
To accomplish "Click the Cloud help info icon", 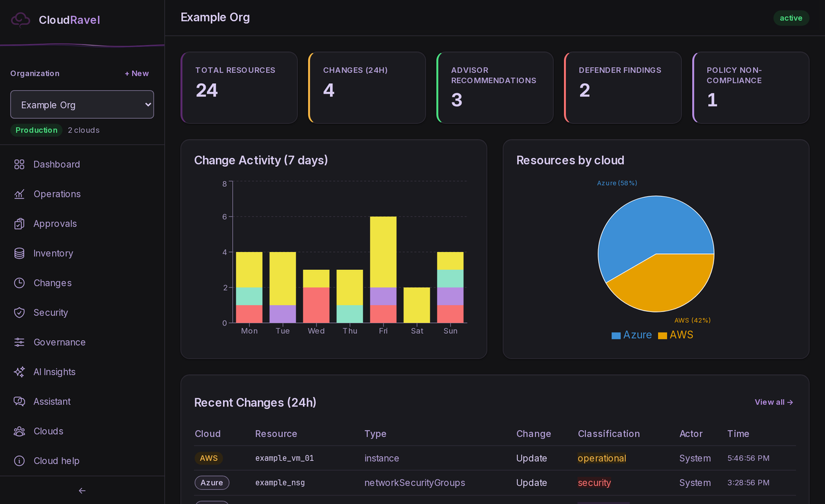I will point(19,461).
